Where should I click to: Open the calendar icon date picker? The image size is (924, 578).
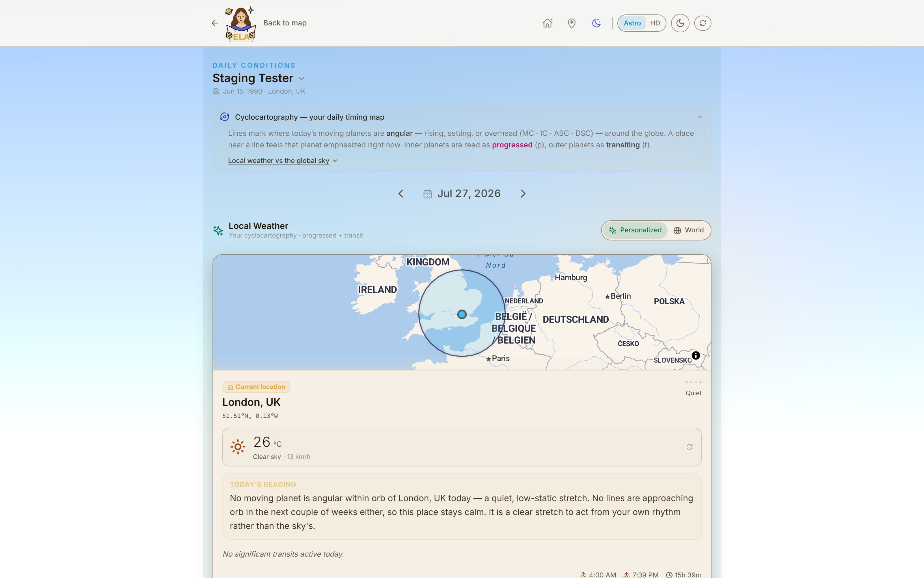click(x=427, y=194)
